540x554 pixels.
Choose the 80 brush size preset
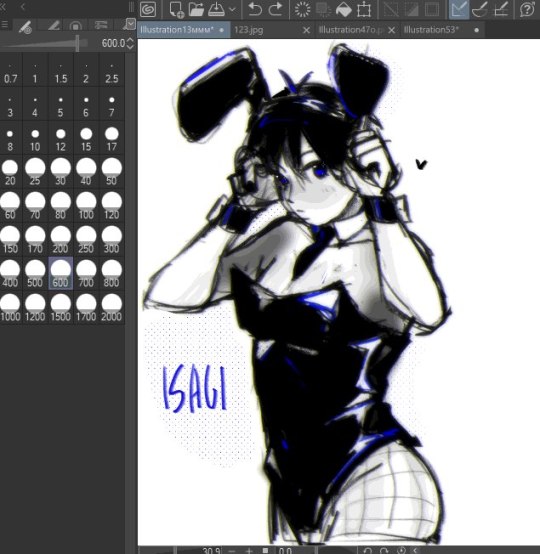(x=61, y=206)
